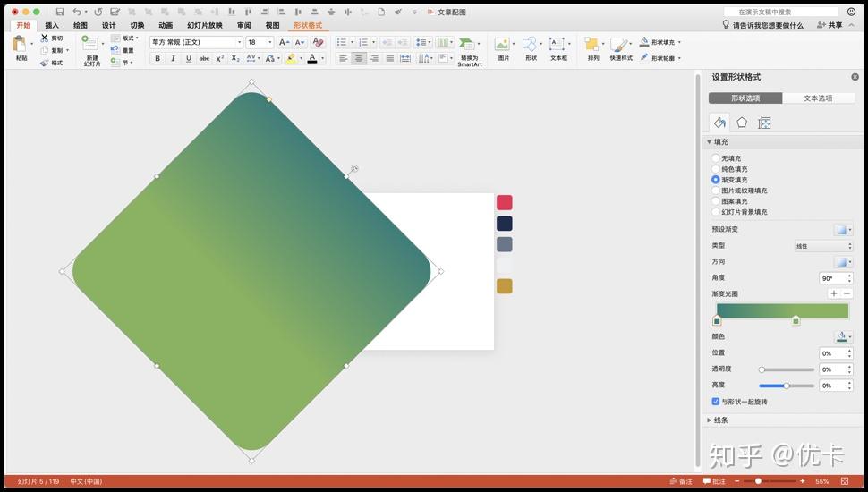Expand the Line (线条) section
This screenshot has height=492, width=868.
click(x=709, y=420)
